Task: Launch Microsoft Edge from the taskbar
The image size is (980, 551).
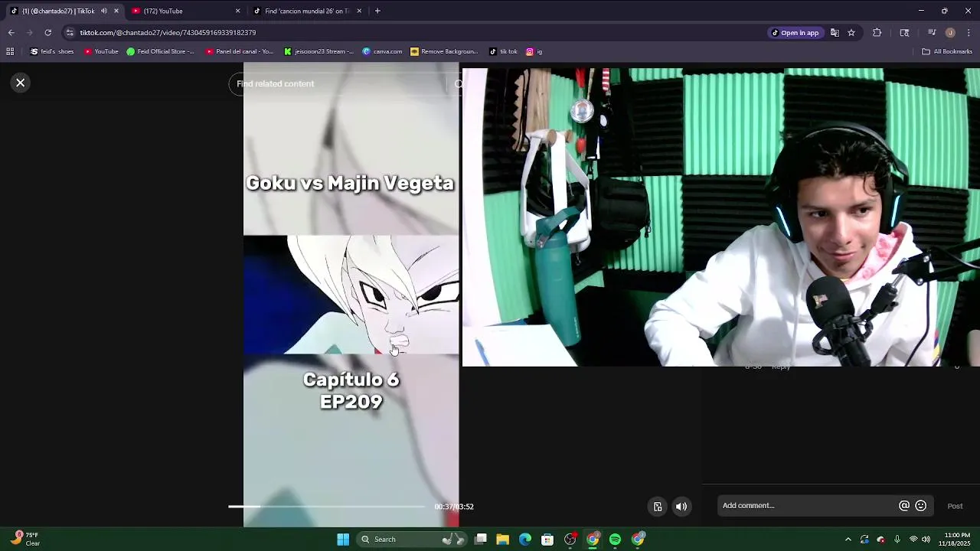Action: click(525, 540)
